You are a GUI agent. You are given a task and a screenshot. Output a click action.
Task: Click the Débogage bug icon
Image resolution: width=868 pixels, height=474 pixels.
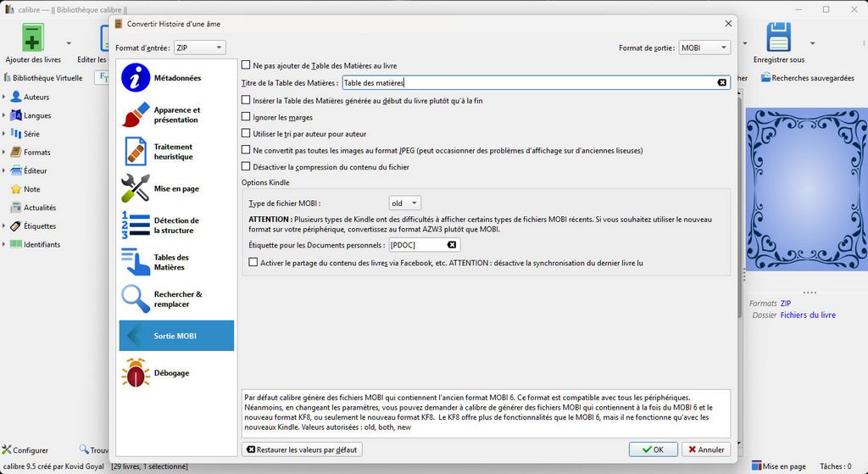click(136, 373)
